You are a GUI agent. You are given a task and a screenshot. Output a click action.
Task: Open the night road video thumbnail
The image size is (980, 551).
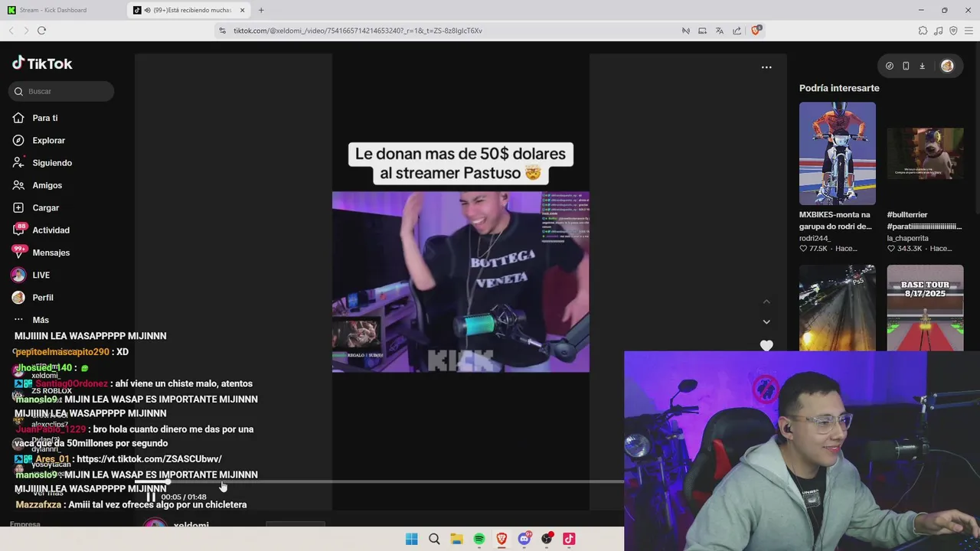[837, 308]
